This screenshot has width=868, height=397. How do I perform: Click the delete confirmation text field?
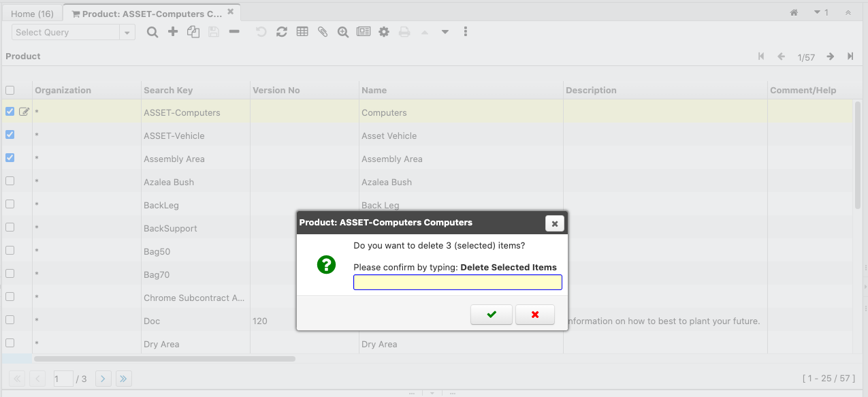[x=457, y=283]
